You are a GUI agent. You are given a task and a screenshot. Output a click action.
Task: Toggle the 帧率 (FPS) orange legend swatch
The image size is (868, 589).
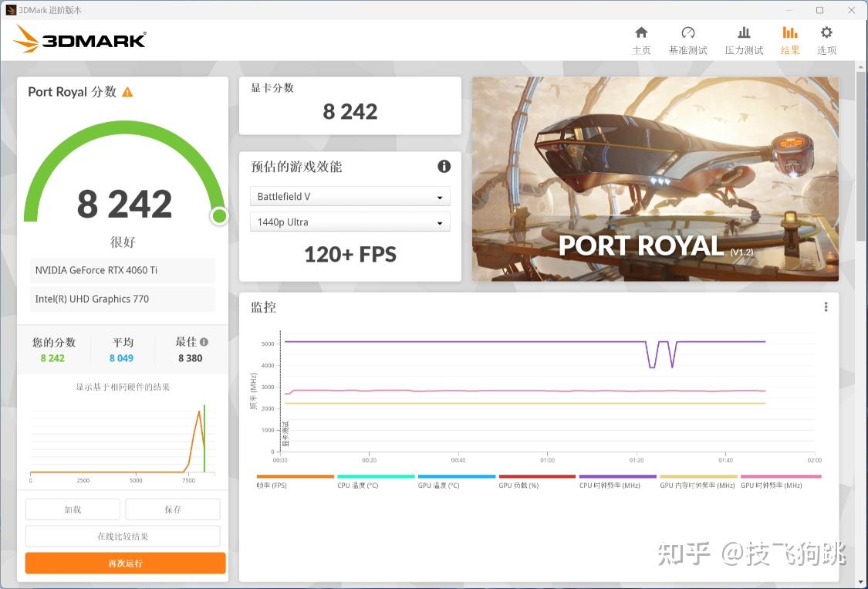tap(295, 476)
